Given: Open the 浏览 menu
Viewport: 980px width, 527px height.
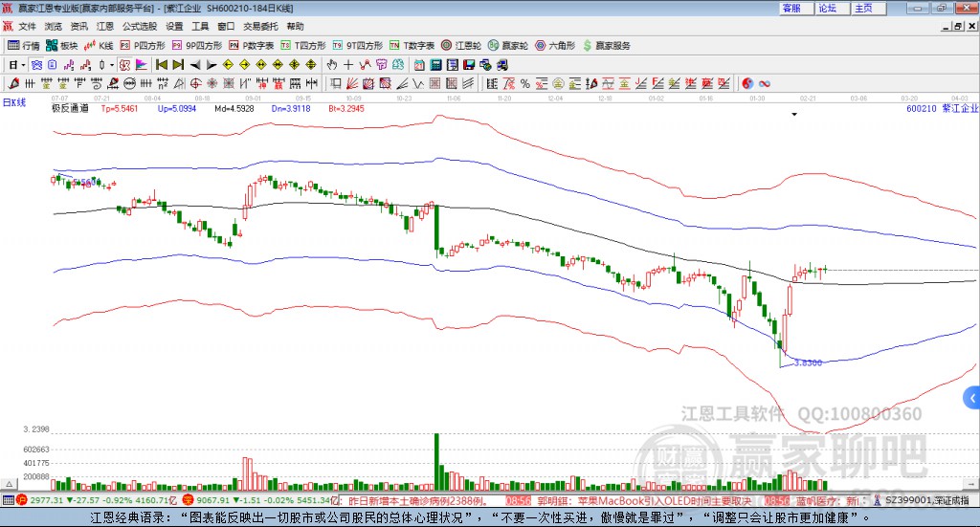Looking at the screenshot, I should 54,26.
